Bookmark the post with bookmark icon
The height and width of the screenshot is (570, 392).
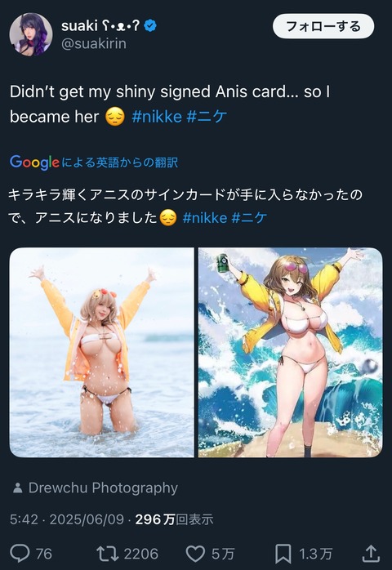[283, 554]
